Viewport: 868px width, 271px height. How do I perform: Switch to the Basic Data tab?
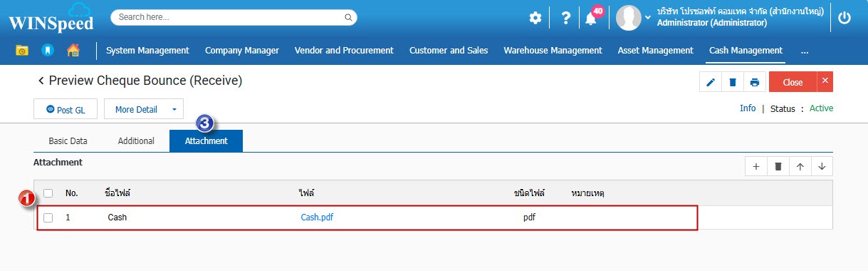coord(68,141)
